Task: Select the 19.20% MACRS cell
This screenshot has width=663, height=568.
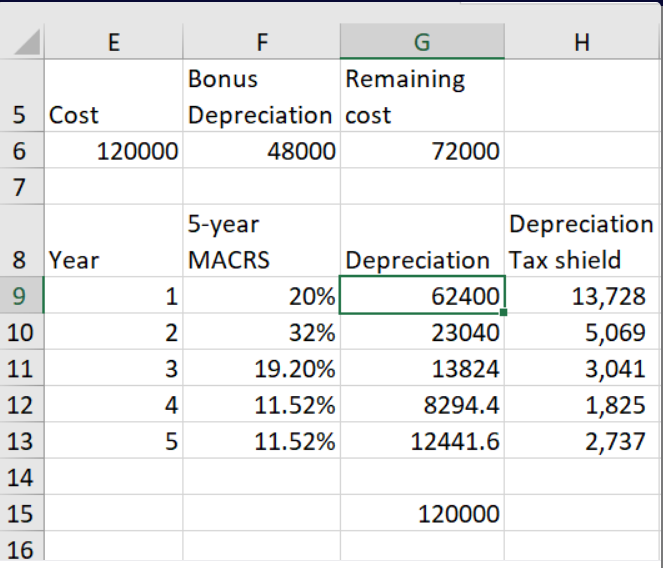Action: [x=260, y=369]
